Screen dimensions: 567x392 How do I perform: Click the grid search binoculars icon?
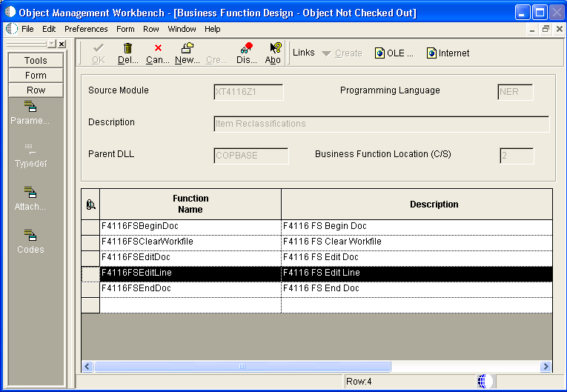(90, 205)
